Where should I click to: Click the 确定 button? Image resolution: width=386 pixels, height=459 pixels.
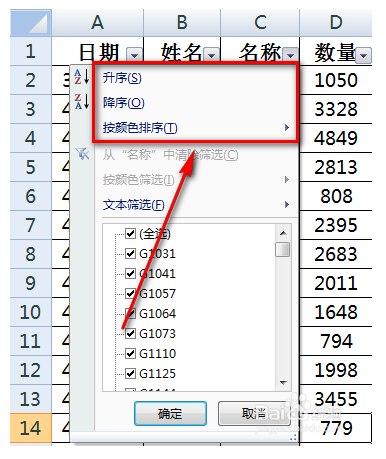pos(170,414)
